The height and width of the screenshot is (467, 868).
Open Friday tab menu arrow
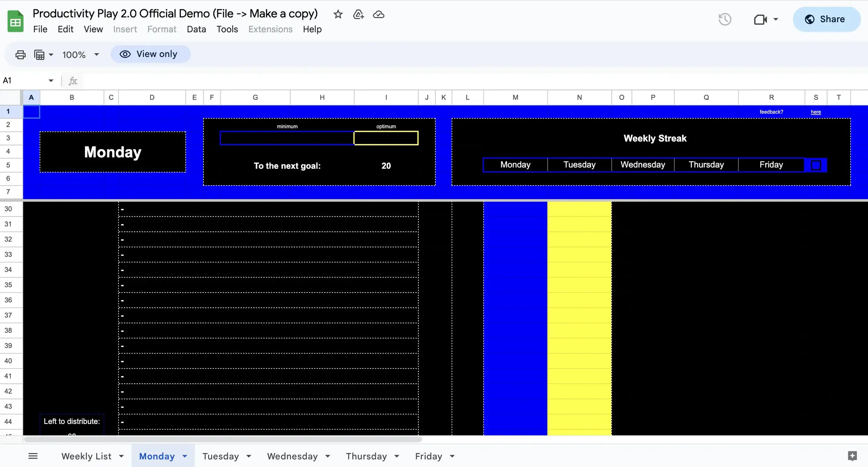point(452,456)
